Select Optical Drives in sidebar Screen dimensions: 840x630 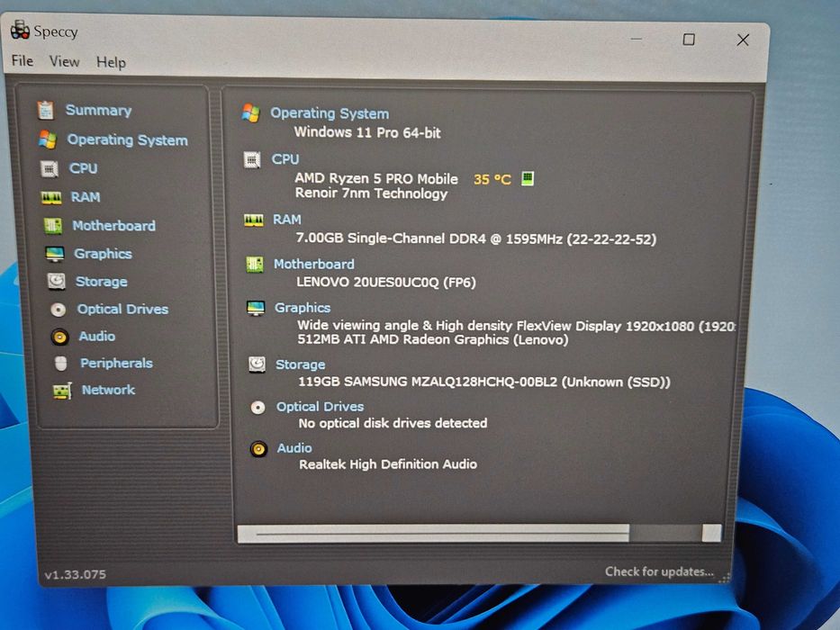pos(122,309)
